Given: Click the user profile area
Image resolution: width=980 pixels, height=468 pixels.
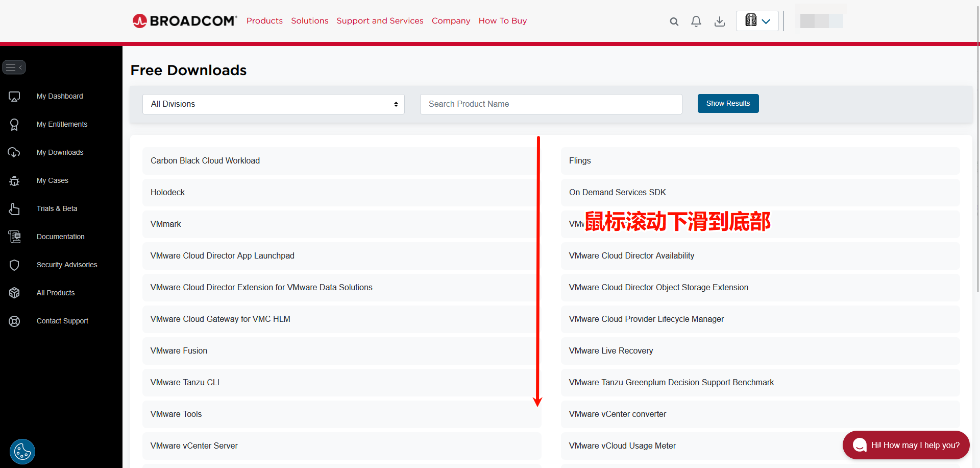Looking at the screenshot, I should 821,21.
